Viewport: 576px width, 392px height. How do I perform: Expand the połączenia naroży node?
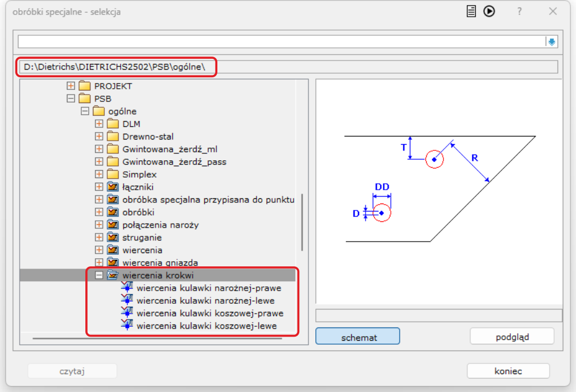pyautogui.click(x=99, y=224)
